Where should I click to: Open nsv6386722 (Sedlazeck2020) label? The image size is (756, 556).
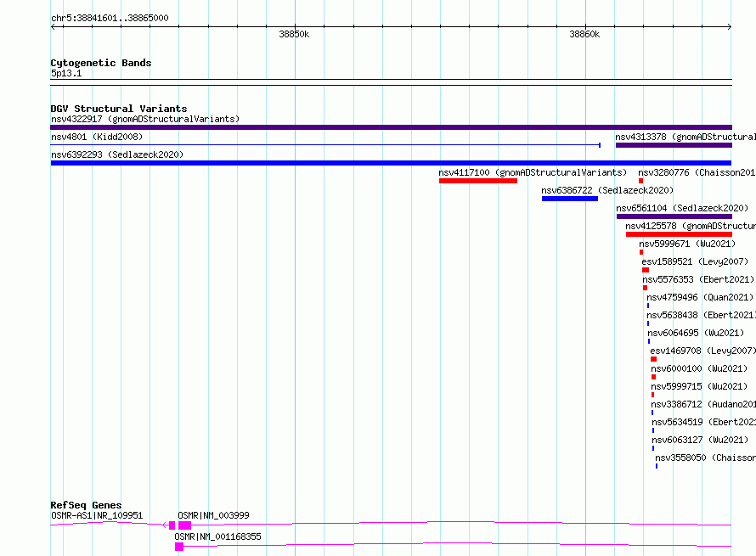pyautogui.click(x=607, y=190)
